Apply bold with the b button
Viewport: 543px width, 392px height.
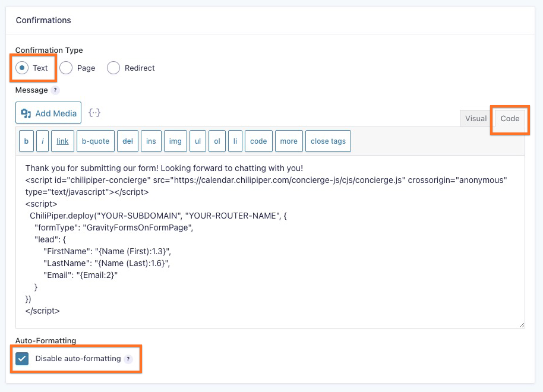(x=26, y=141)
